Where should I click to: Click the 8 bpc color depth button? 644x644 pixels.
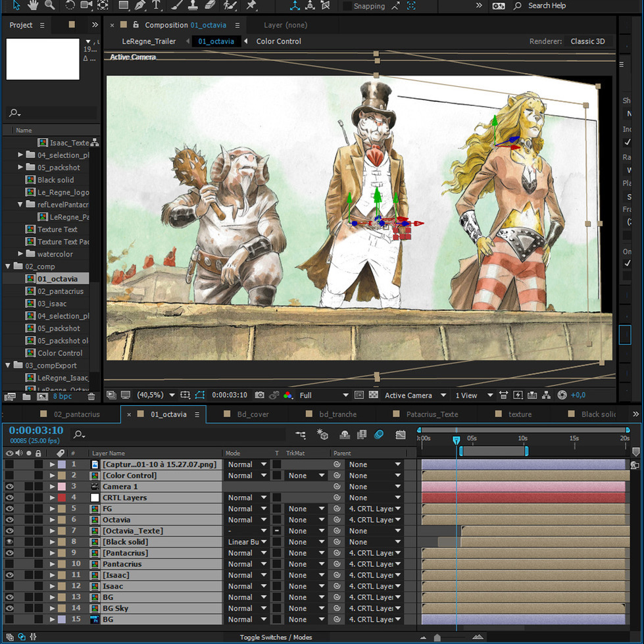coord(62,397)
